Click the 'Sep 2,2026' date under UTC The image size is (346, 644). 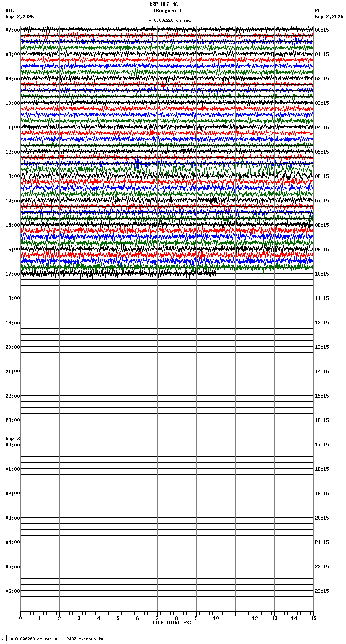pos(20,17)
